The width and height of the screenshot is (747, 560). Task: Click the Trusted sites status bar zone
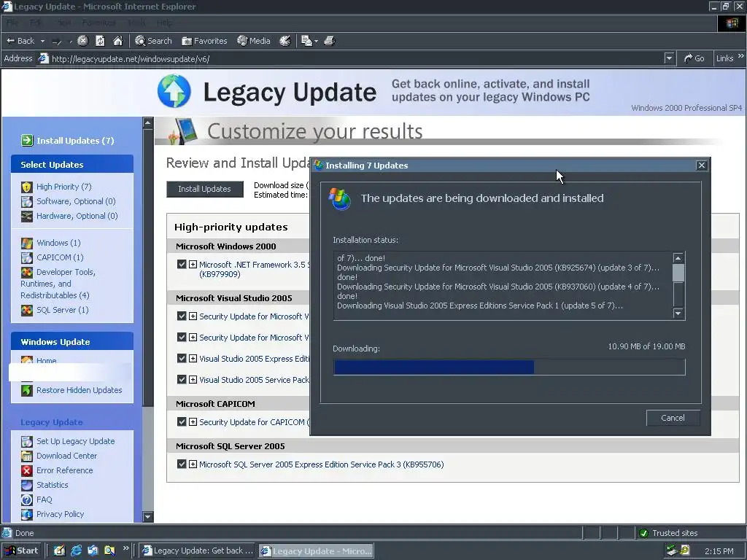tap(689, 533)
